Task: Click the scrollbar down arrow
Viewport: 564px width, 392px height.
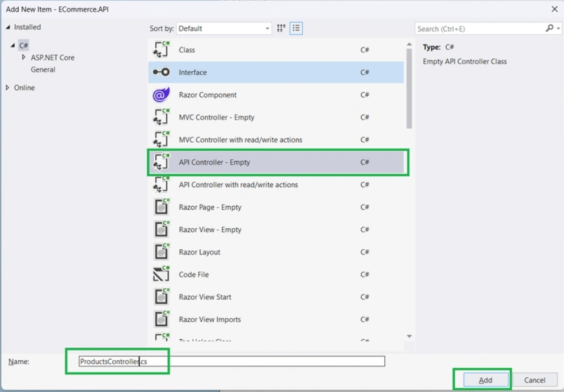Action: pos(409,336)
